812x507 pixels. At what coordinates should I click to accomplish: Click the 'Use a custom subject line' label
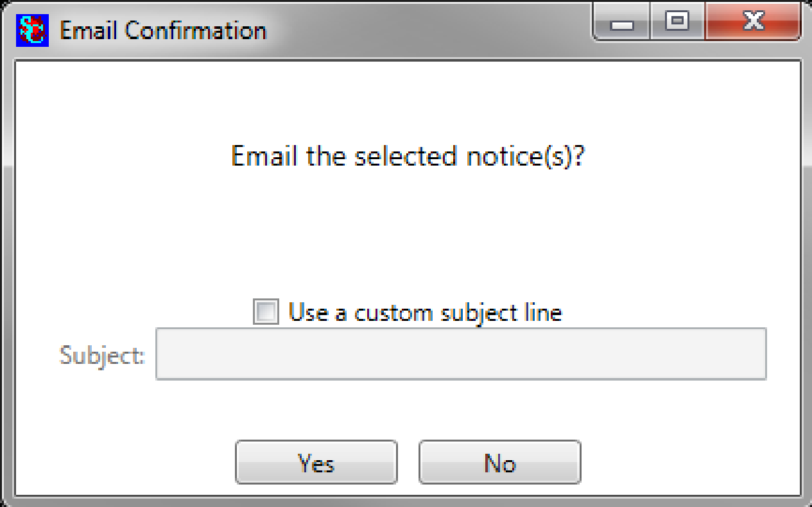(x=425, y=313)
